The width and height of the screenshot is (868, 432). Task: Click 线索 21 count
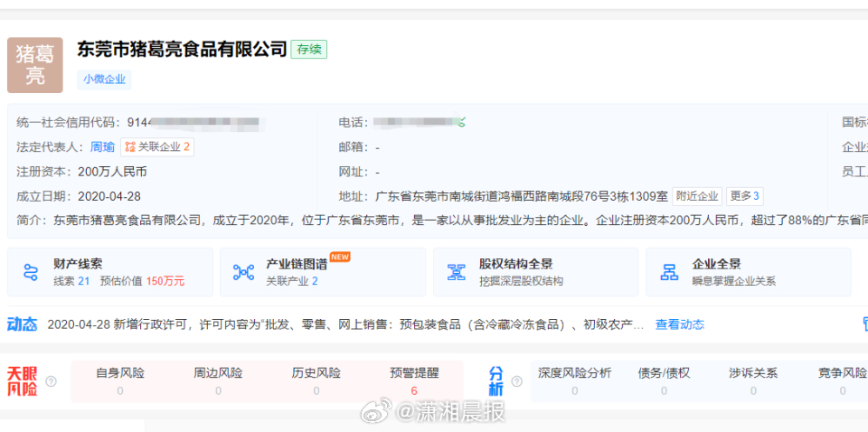tap(71, 281)
